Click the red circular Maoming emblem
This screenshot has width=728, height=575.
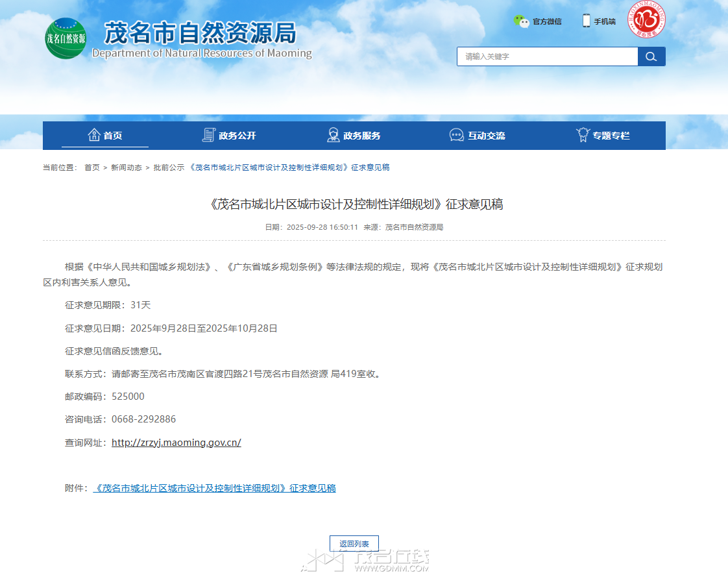646,19
